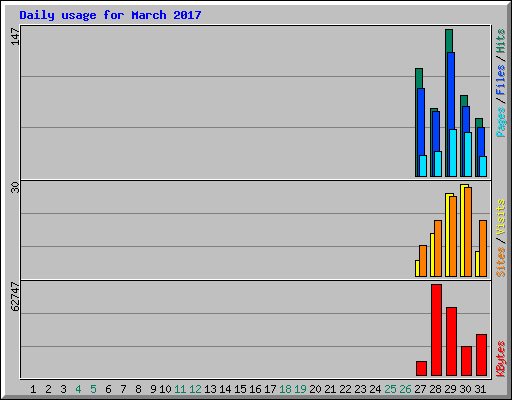Click day 31 on the x-axis
The width and height of the screenshot is (512, 400).
[480, 389]
